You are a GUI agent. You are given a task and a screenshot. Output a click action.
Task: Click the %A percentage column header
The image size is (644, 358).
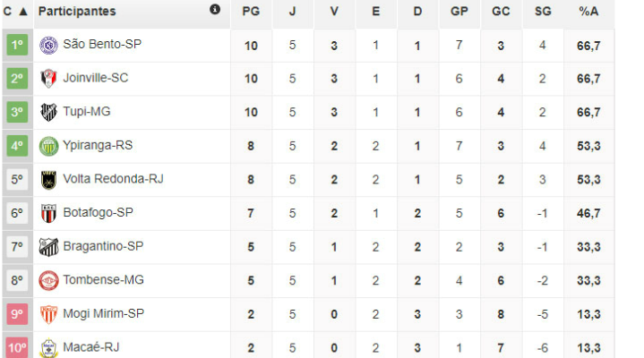(588, 12)
